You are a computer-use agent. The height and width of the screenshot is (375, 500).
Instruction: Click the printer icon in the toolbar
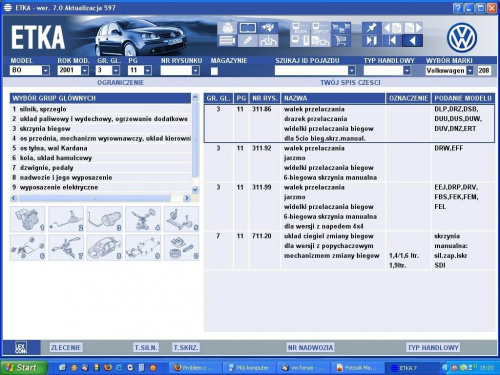point(227,28)
